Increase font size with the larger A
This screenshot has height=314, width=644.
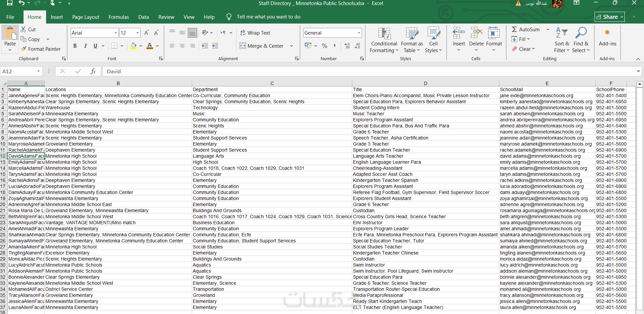[147, 33]
